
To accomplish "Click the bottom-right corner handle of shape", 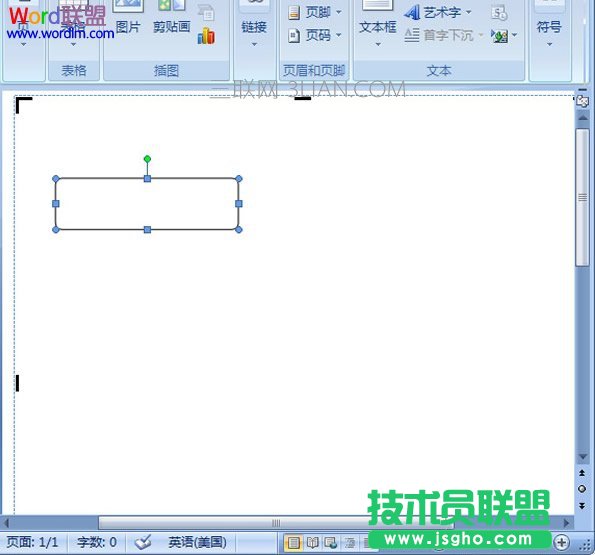I will (239, 230).
